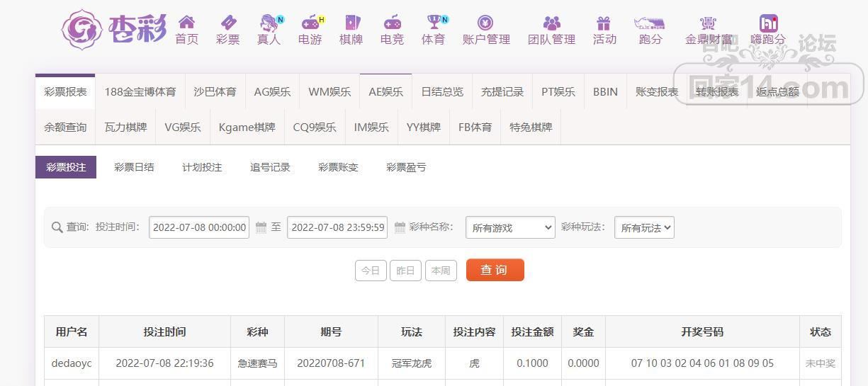
Task: Switch to the 沙巴体育 tab
Action: click(215, 92)
